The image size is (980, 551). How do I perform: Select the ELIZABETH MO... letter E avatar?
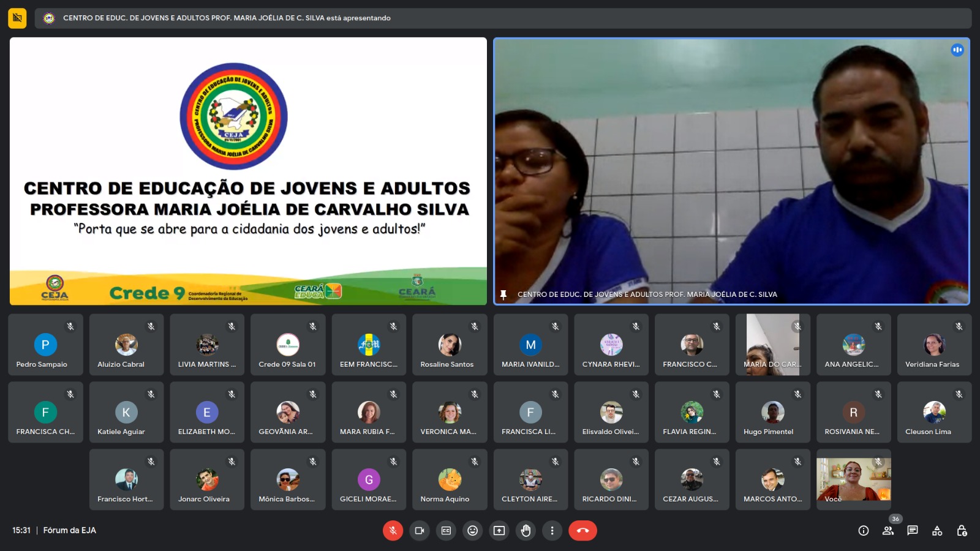[207, 412]
